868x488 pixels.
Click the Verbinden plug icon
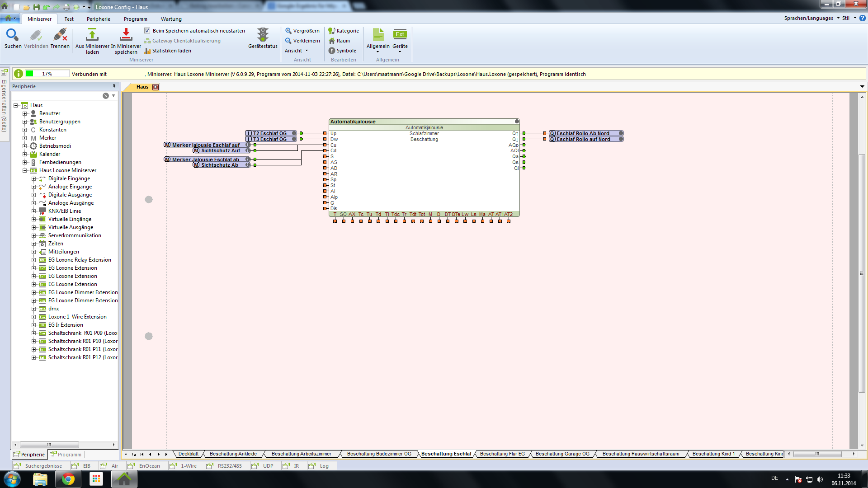pos(36,35)
